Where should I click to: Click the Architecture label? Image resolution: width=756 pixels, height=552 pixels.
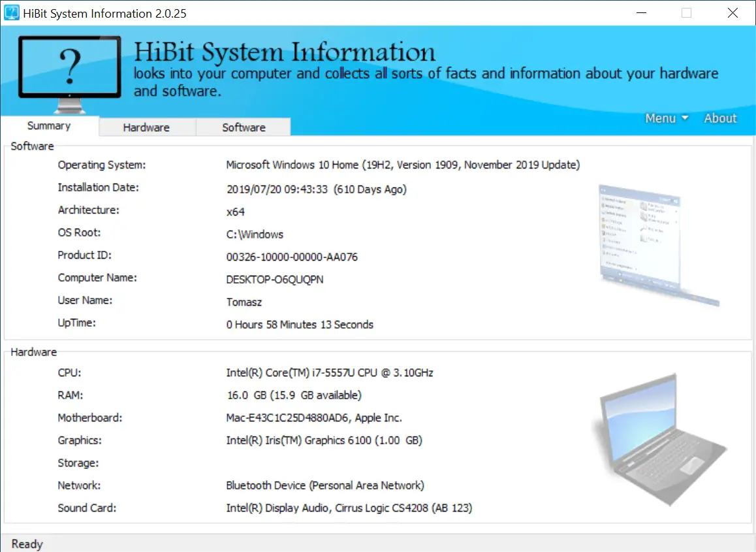[x=89, y=210]
